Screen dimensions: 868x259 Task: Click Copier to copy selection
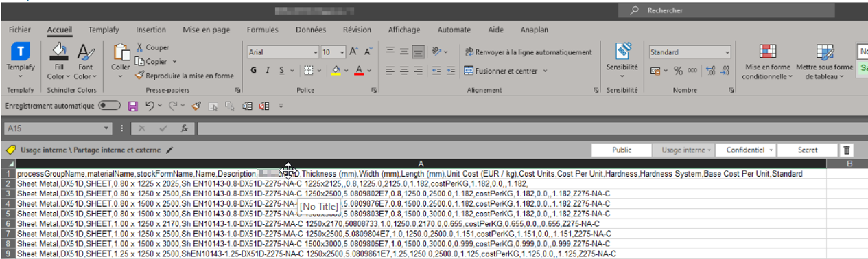click(151, 61)
